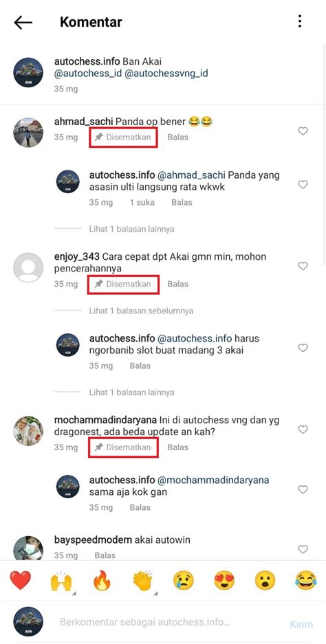Open mochammadindaryana's profile picture
This screenshot has height=644, width=326.
coord(28,431)
